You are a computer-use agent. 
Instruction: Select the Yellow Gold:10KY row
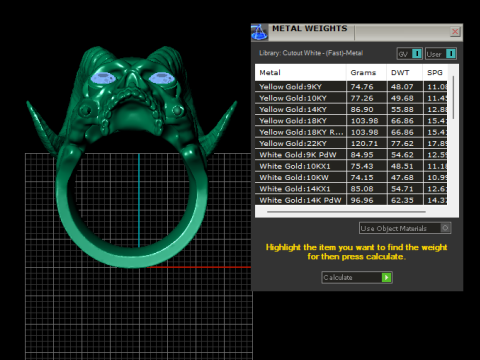click(x=351, y=98)
